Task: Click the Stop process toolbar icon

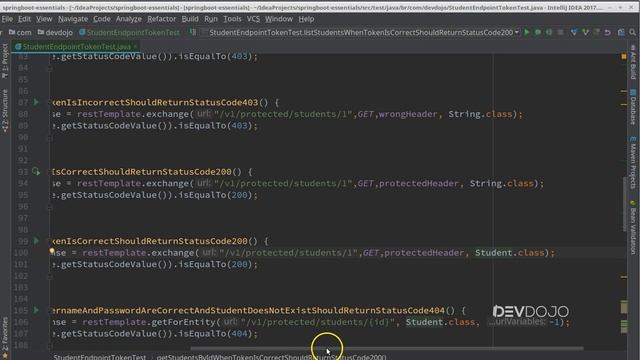Action: 560,32
